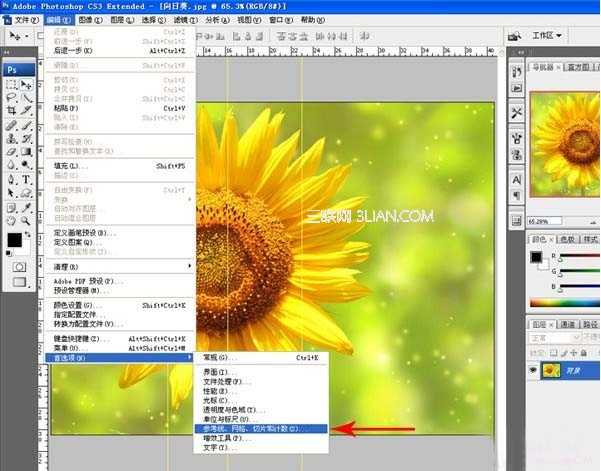Click the red R color slider
The width and height of the screenshot is (601, 471).
(x=579, y=255)
